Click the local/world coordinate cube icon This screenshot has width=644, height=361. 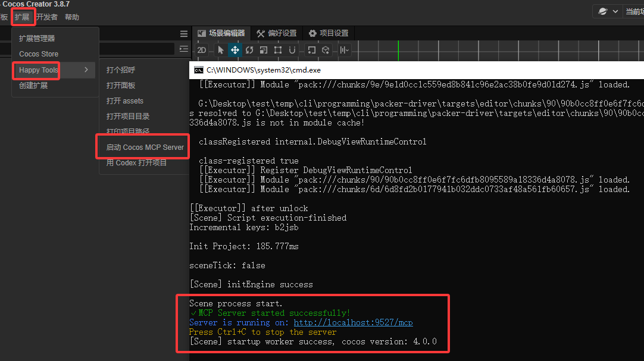(x=326, y=50)
